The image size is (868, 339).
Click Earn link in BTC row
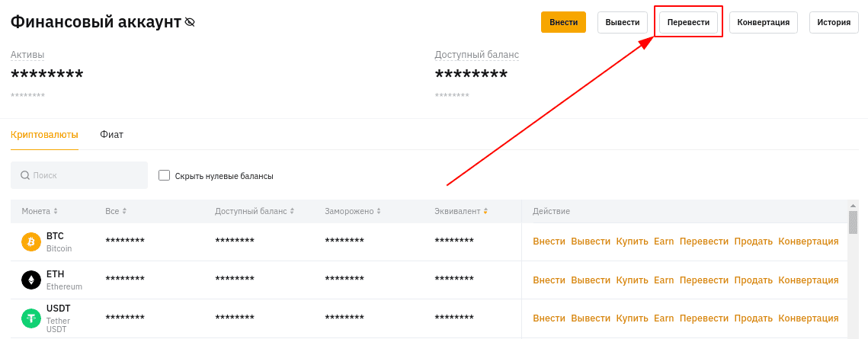tap(664, 241)
